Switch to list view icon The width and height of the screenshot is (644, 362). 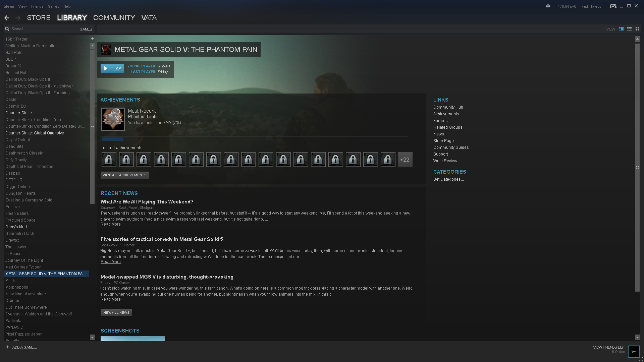click(629, 29)
